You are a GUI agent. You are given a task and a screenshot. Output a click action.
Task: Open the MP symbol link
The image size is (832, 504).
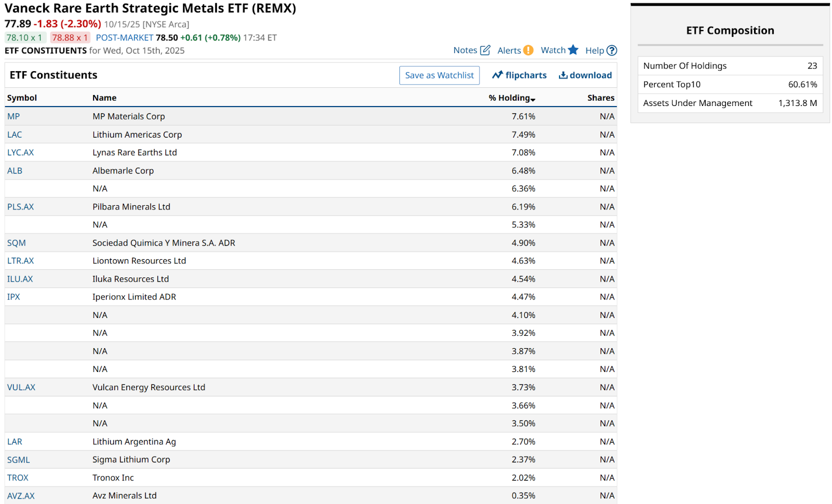(14, 116)
